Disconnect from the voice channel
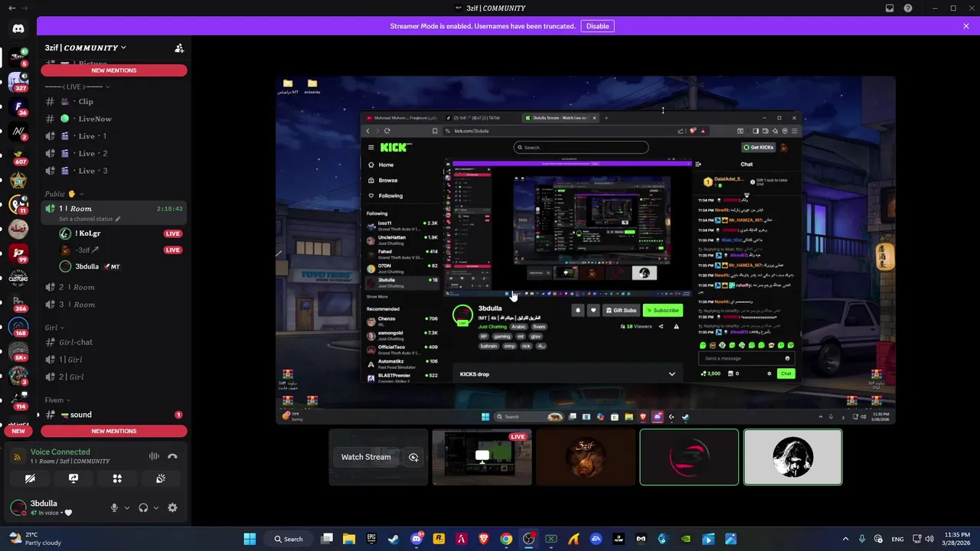 [x=172, y=456]
